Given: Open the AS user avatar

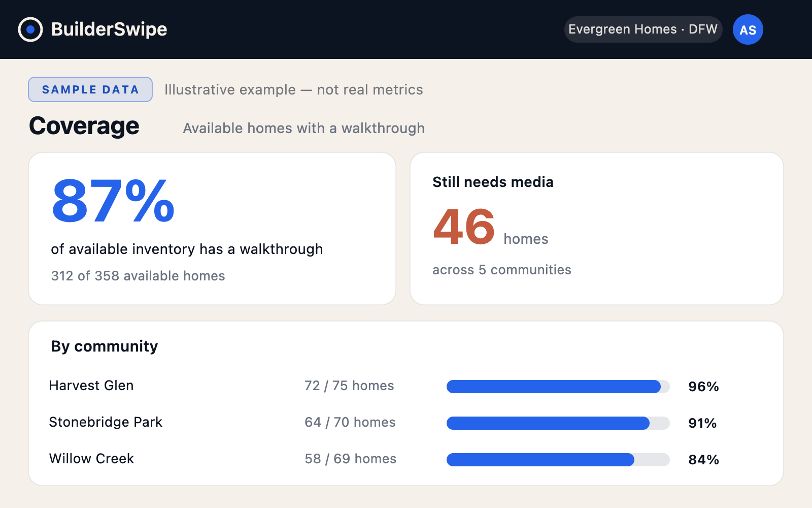Looking at the screenshot, I should pos(748,29).
